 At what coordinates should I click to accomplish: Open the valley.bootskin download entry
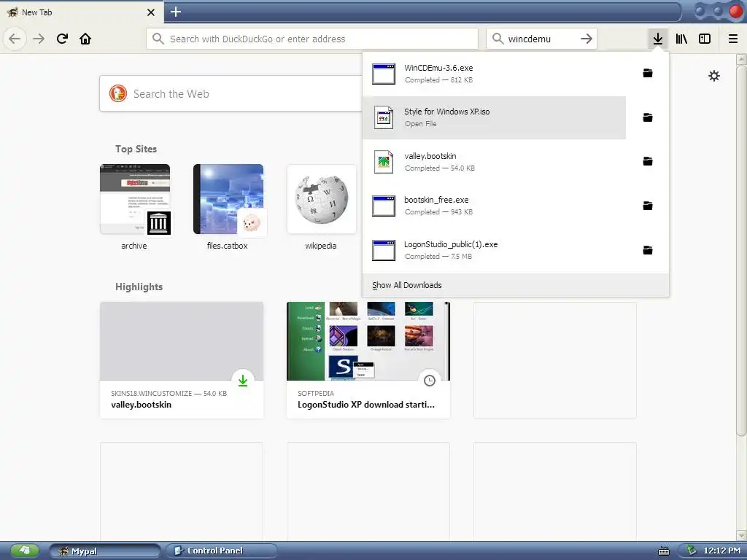pyautogui.click(x=494, y=162)
